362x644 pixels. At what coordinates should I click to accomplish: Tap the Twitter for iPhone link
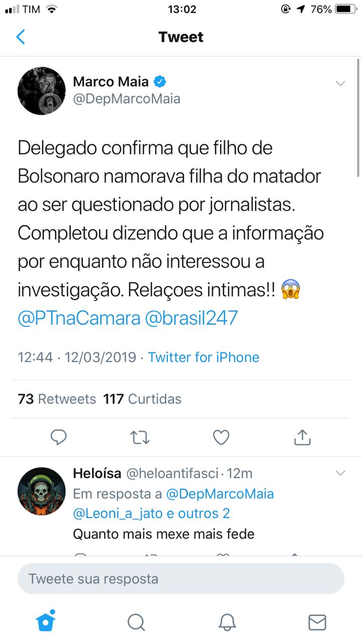click(204, 357)
